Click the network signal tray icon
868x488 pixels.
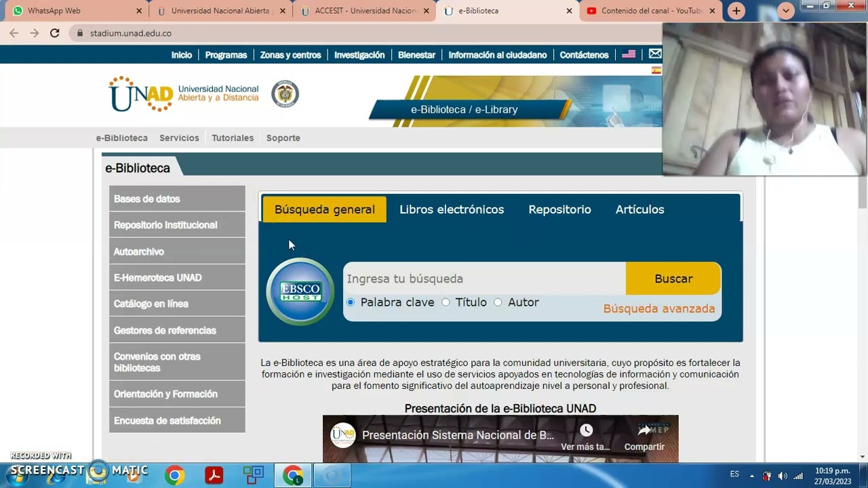[x=798, y=476]
